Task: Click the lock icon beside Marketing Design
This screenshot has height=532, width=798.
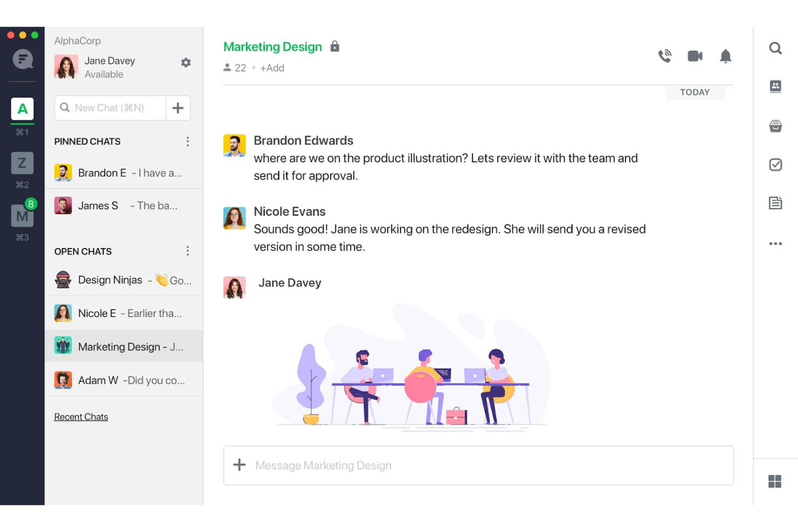Action: pyautogui.click(x=335, y=46)
